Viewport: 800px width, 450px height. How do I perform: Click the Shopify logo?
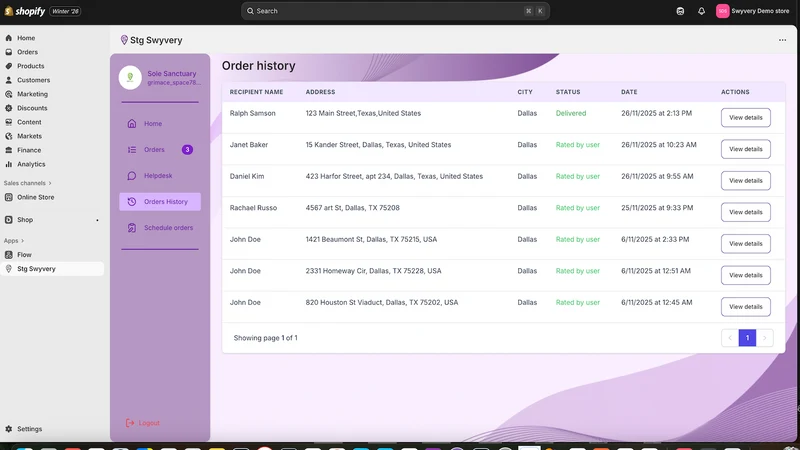click(24, 11)
